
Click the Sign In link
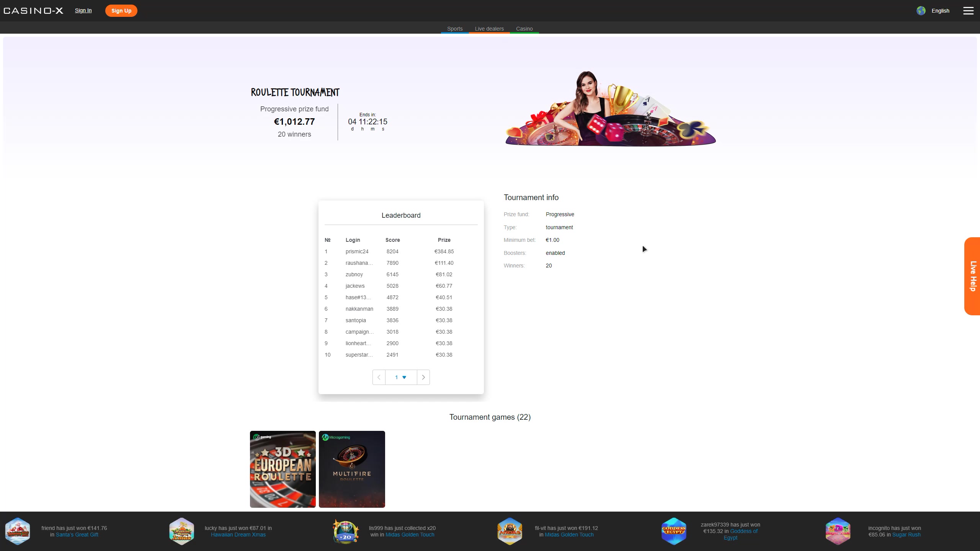(x=83, y=10)
